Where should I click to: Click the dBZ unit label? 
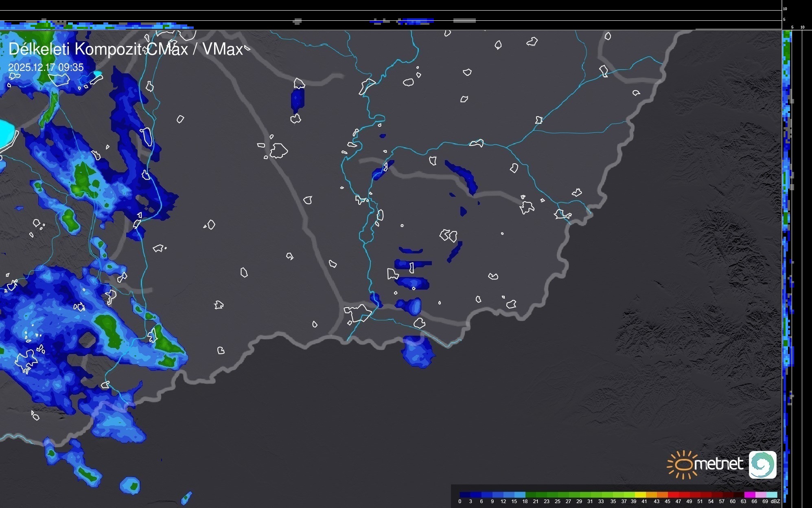[x=775, y=501]
